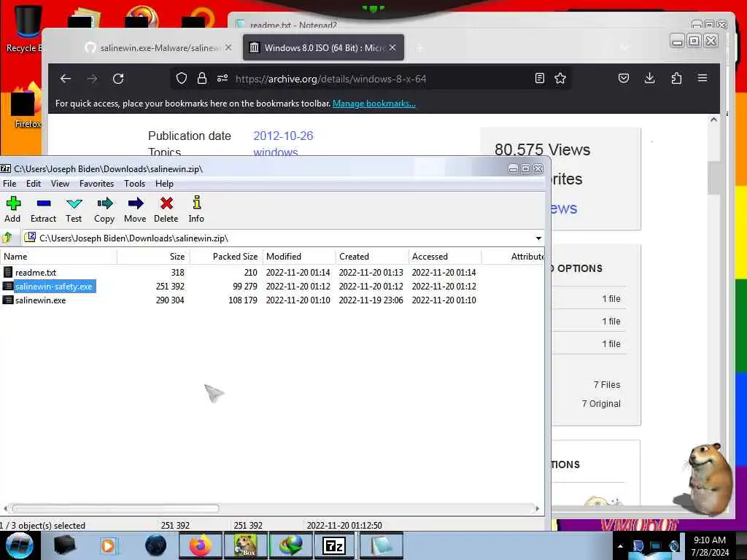The image size is (747, 560).
Task: Click the windows topic link
Action: pyautogui.click(x=275, y=152)
